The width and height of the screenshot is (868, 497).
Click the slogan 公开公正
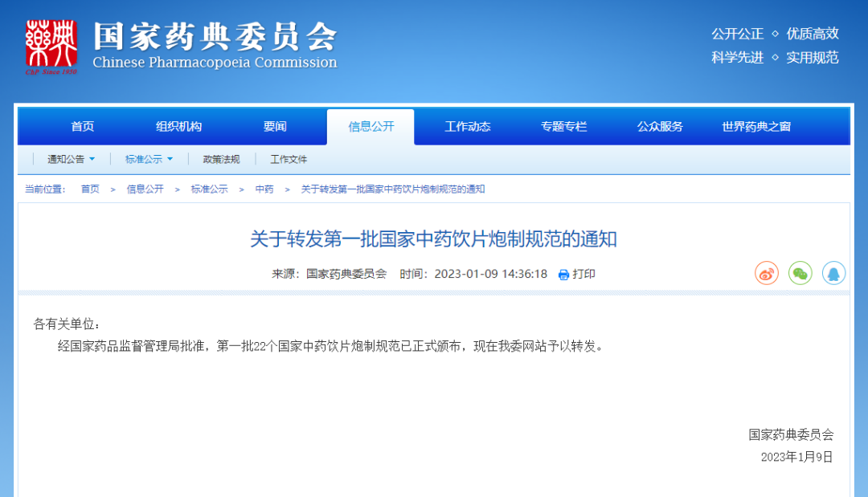pyautogui.click(x=737, y=34)
